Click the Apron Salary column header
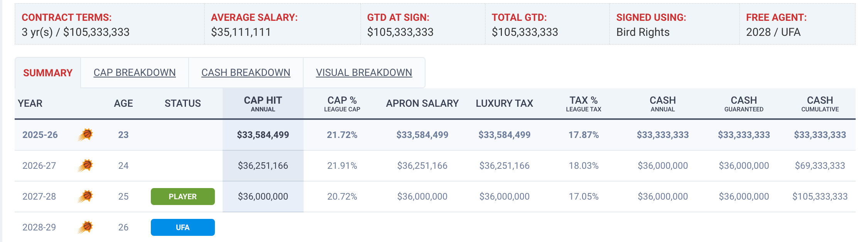Screen dimensions: 868x242 [x=422, y=103]
